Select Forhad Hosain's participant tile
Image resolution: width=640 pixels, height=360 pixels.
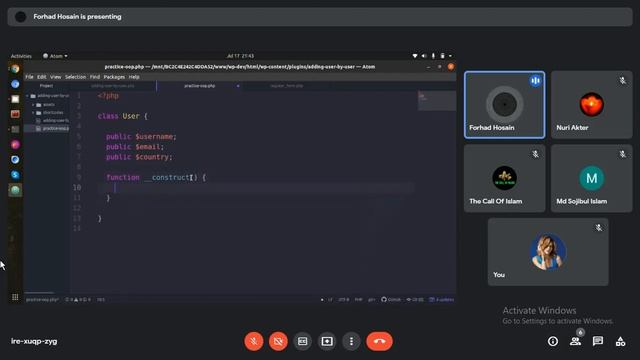[504, 105]
